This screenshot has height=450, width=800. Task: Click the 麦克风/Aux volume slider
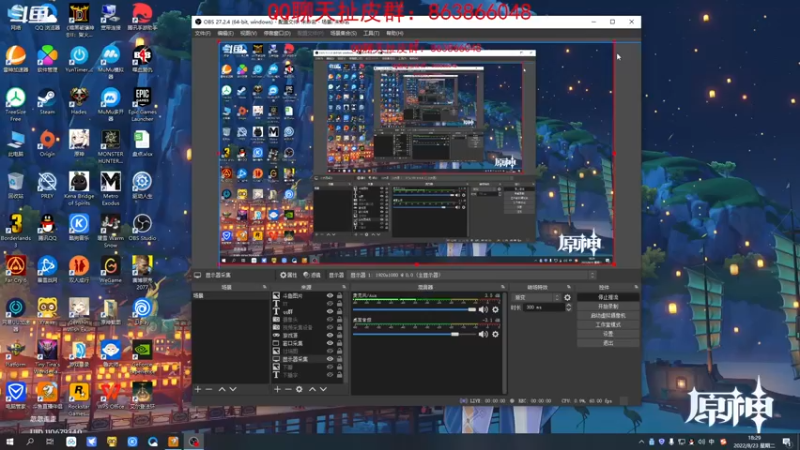pyautogui.click(x=414, y=310)
